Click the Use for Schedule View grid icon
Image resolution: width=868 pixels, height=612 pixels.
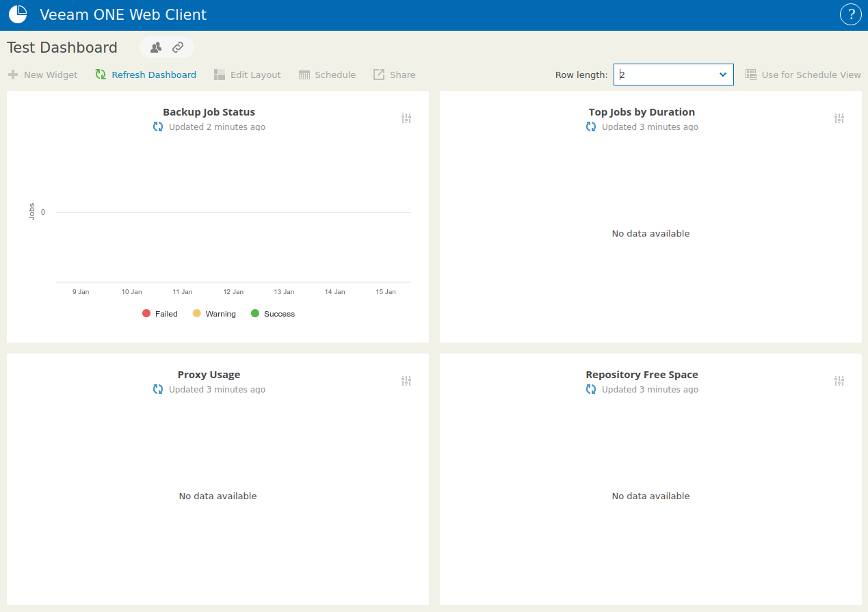pyautogui.click(x=751, y=75)
